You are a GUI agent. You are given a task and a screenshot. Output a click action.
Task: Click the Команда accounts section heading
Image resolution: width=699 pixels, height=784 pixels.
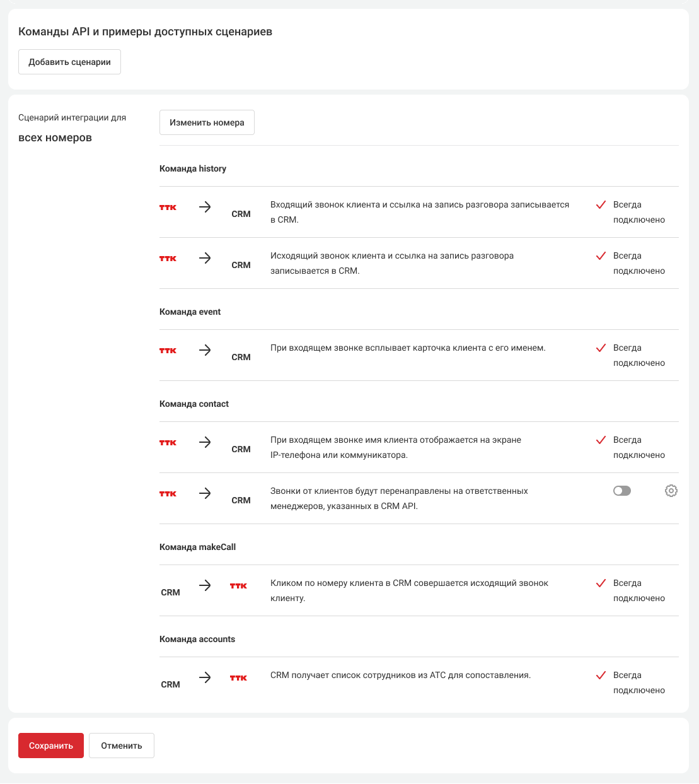click(x=197, y=639)
